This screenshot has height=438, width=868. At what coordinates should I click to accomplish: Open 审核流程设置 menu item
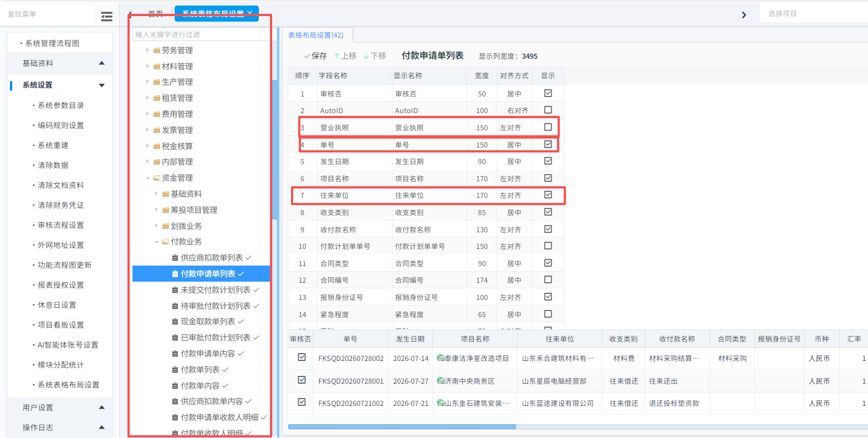click(61, 225)
